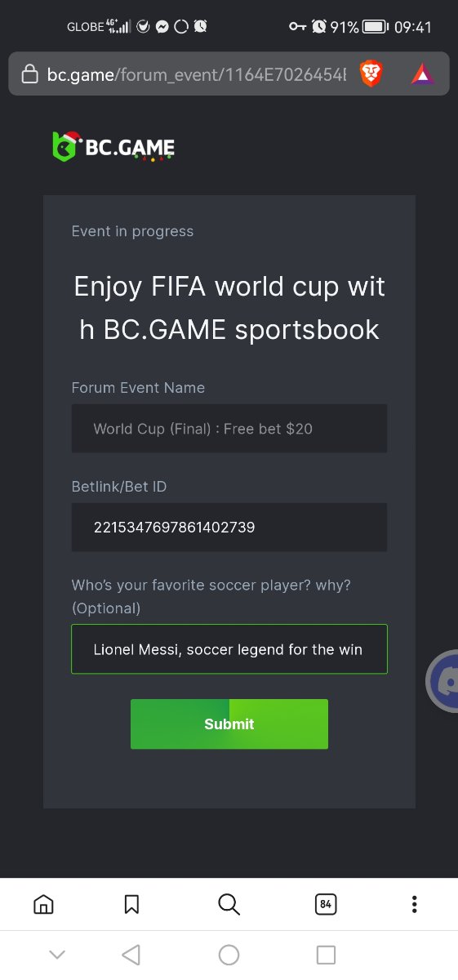This screenshot has height=980, width=458.
Task: Tap the padlock site security icon
Action: tap(30, 75)
